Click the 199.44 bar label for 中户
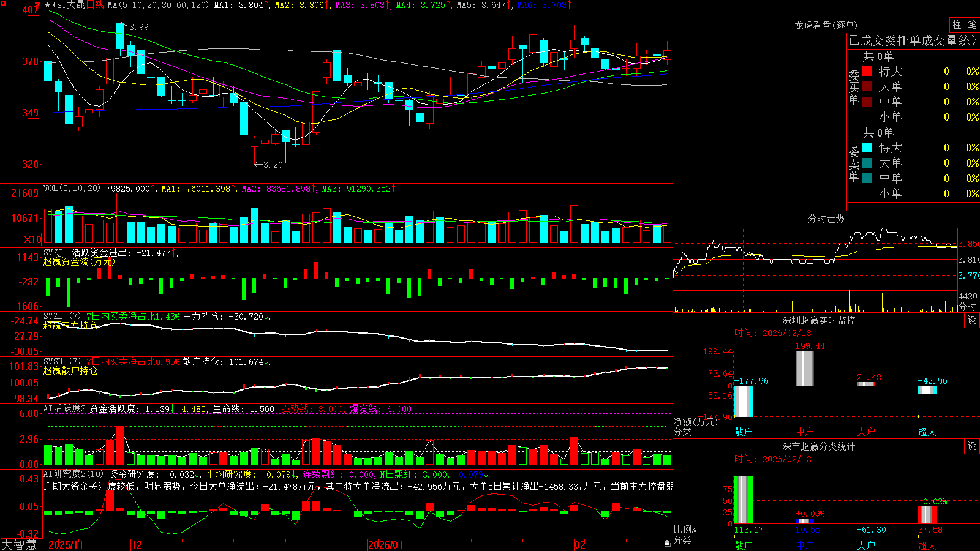The height and width of the screenshot is (551, 980). (x=810, y=346)
